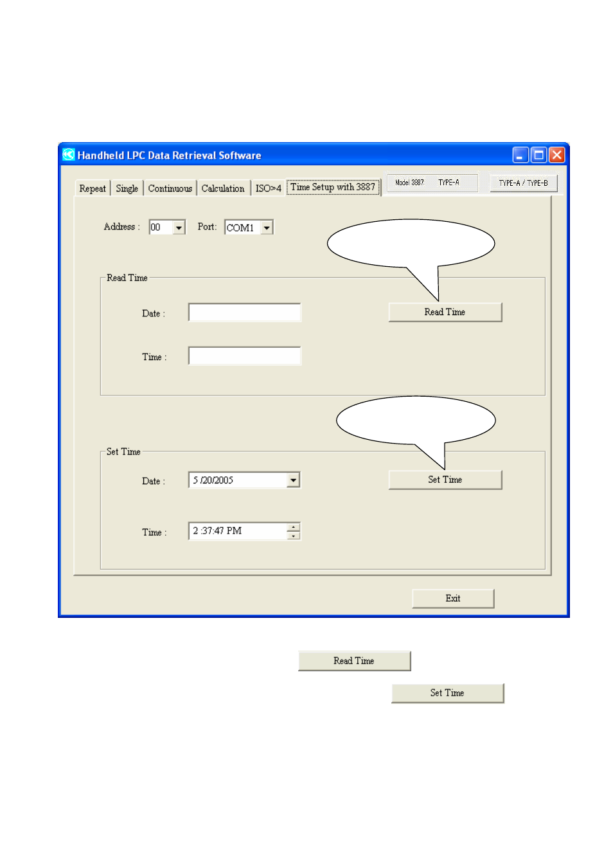Switch to the Repeat tab
This screenshot has width=613, height=868.
click(x=93, y=188)
